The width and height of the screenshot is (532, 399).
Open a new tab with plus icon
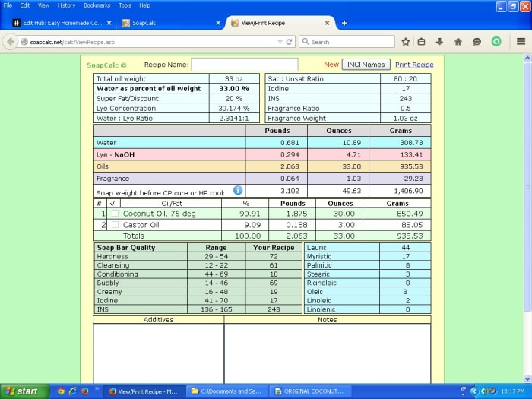point(344,23)
